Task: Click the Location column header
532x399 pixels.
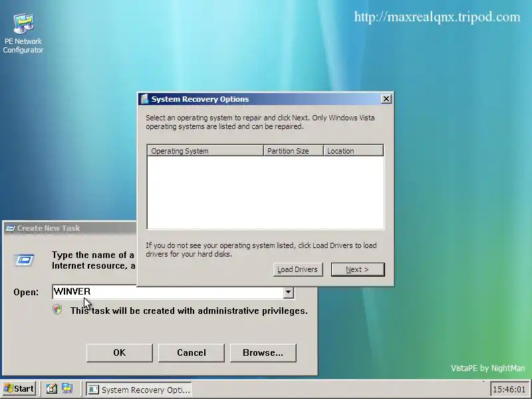Action: [x=354, y=151]
